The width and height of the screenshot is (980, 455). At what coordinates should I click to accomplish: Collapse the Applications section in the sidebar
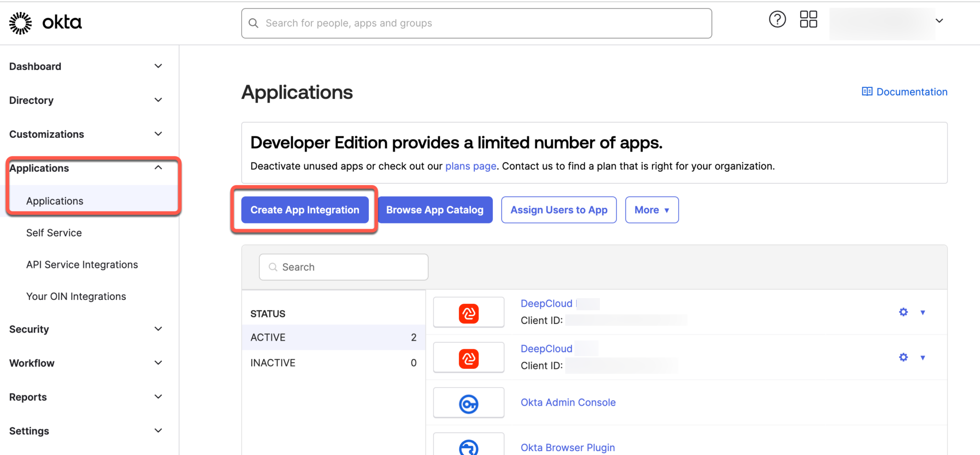point(158,167)
